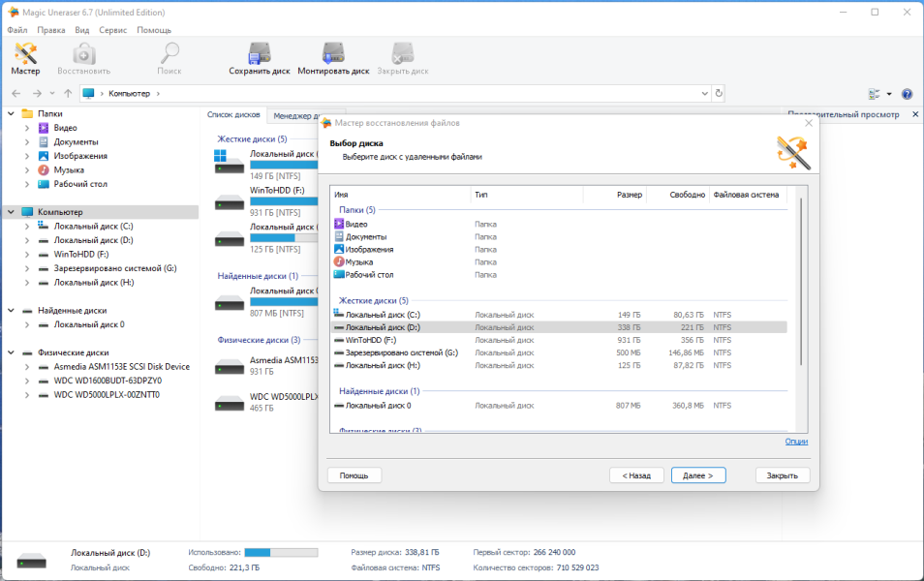
Task: Click the view mode icon
Action: tap(874, 94)
